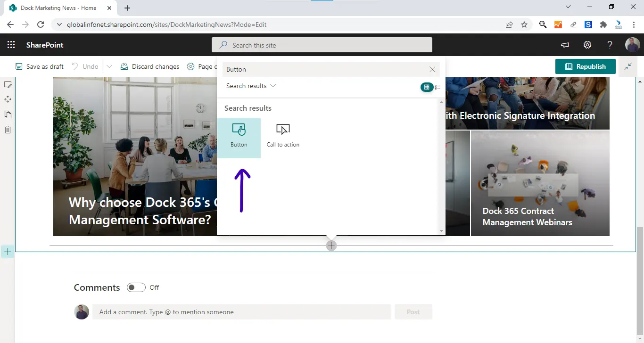The height and width of the screenshot is (343, 644).
Task: Close the Dock Marketing News tab
Action: (x=109, y=8)
